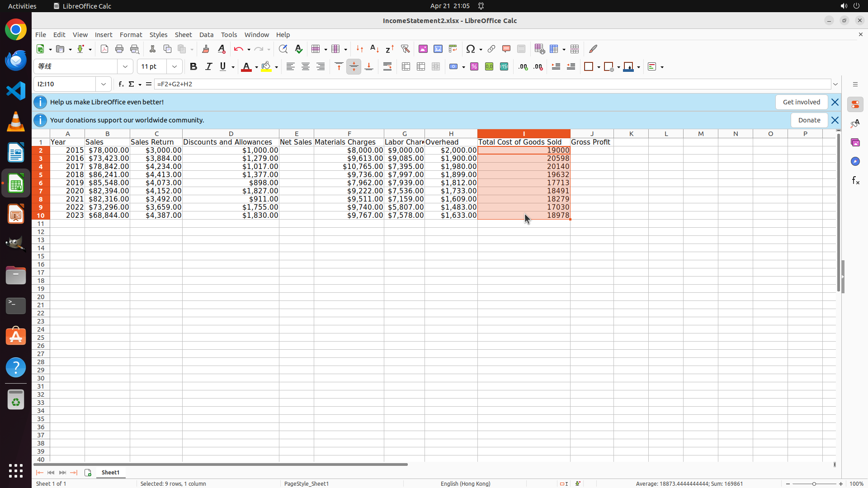Click the AutoFilter icon

405,49
